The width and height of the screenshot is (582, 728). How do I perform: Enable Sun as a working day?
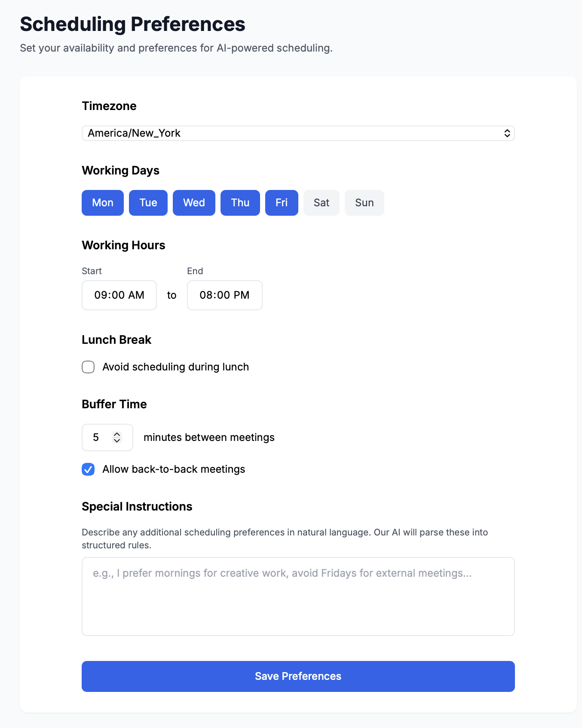click(x=364, y=203)
